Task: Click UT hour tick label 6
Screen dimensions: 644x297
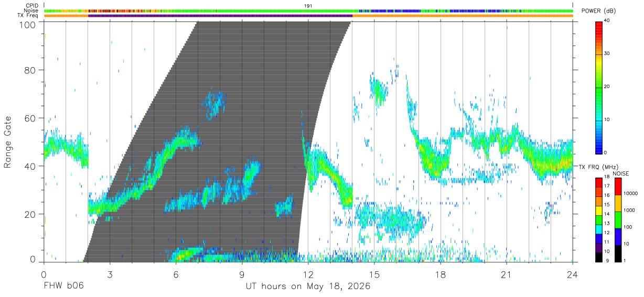Action: 176,274
